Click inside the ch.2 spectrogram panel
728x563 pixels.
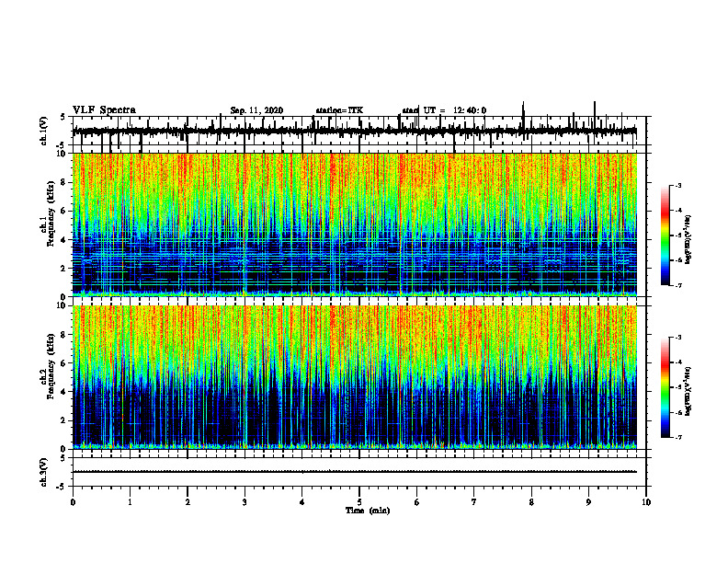[355, 377]
